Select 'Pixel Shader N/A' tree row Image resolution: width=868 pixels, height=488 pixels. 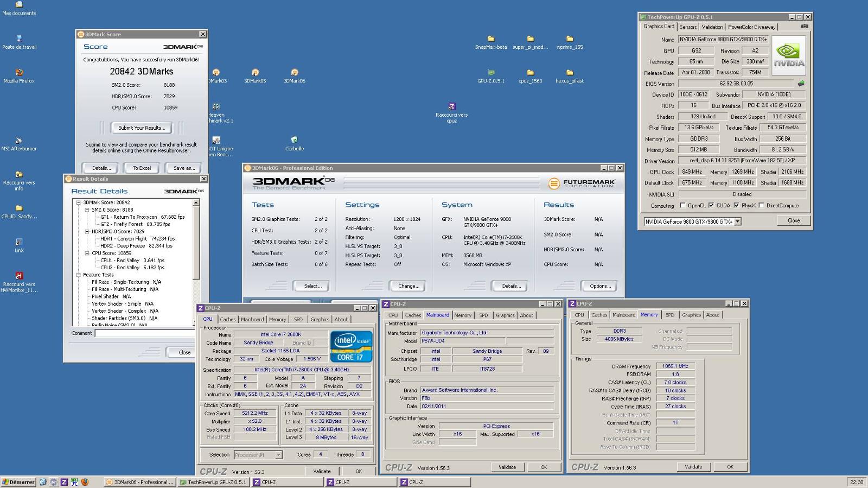111,296
